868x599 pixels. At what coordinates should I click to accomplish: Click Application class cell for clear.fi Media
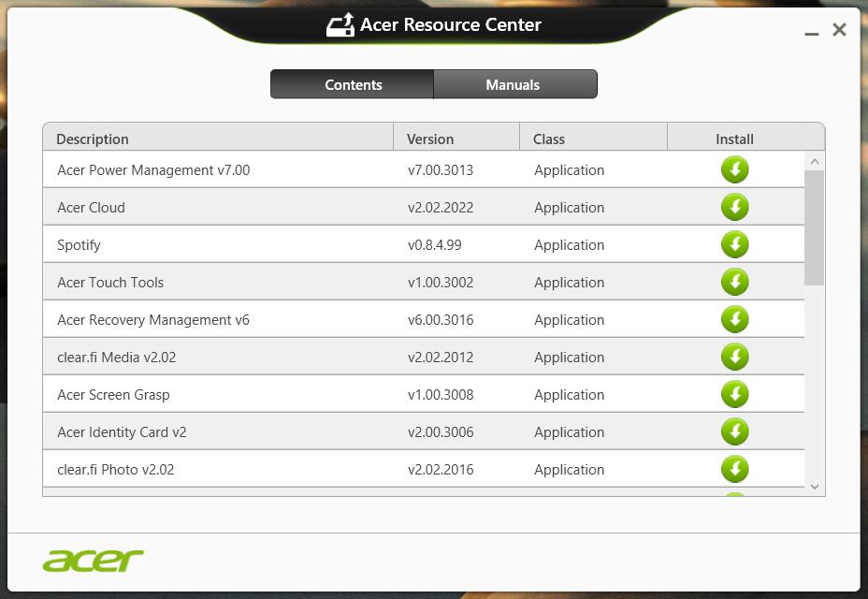pyautogui.click(x=569, y=358)
